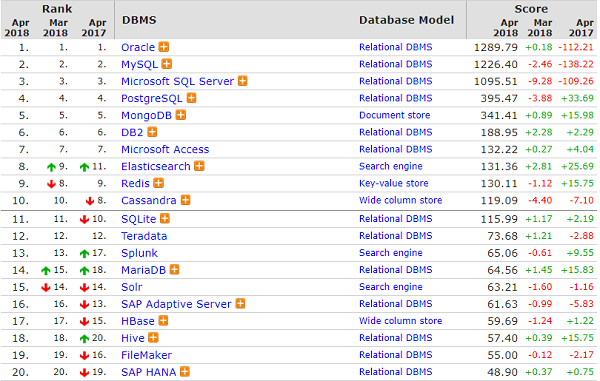600x381 pixels.
Task: Click the plus icon beside SAP Adaptive Server
Action: coord(240,304)
